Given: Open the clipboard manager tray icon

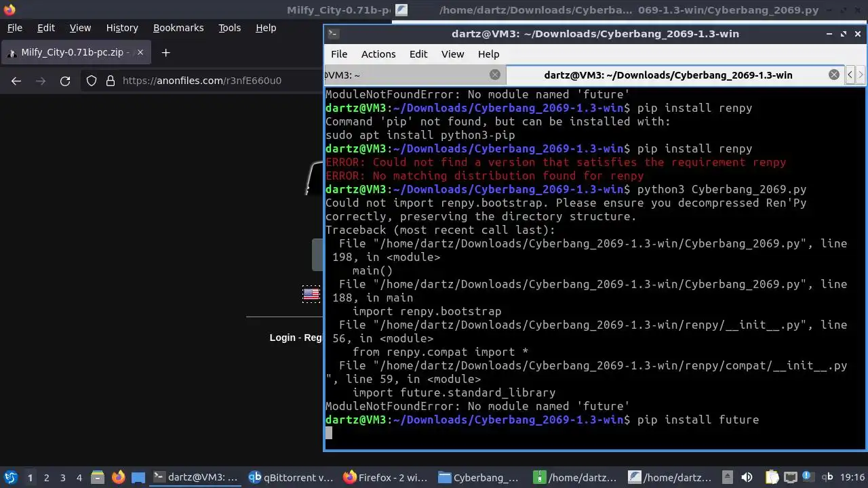Looking at the screenshot, I should tap(772, 477).
